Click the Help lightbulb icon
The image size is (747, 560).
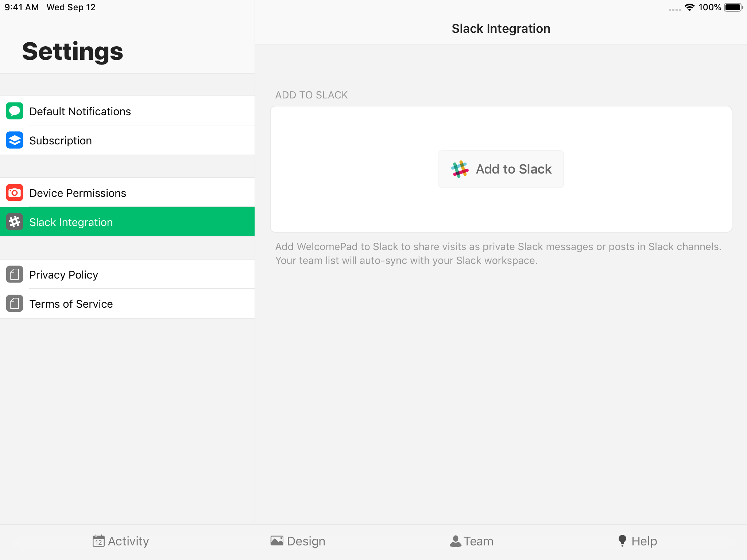(x=623, y=541)
